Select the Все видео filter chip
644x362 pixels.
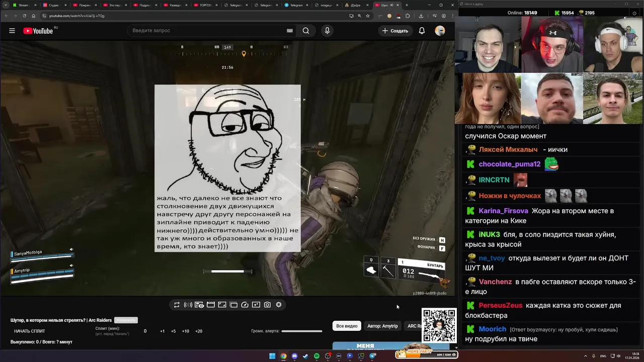click(347, 326)
